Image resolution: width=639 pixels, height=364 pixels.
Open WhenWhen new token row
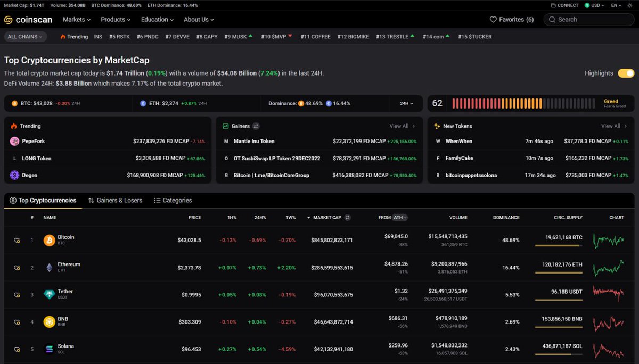coord(531,141)
